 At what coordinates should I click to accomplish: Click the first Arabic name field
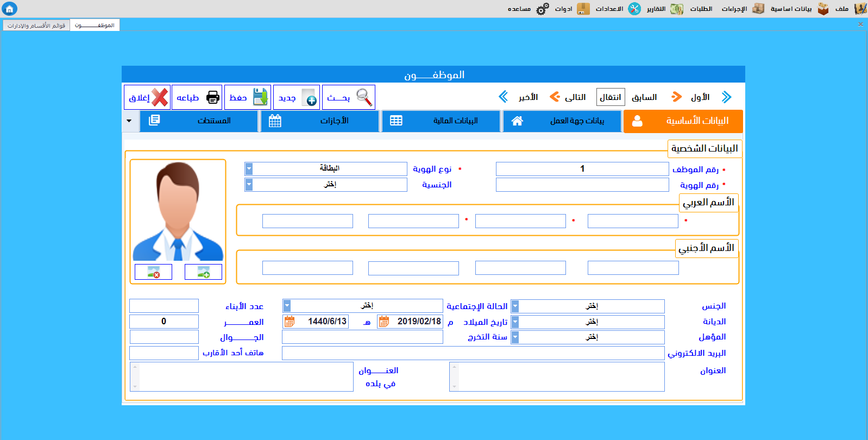[x=633, y=221]
